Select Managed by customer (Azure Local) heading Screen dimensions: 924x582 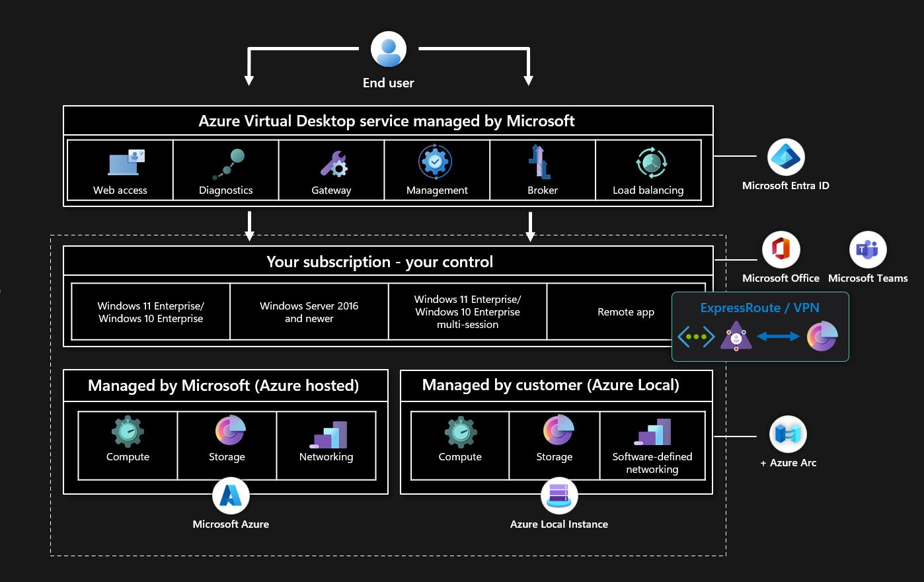pyautogui.click(x=551, y=385)
